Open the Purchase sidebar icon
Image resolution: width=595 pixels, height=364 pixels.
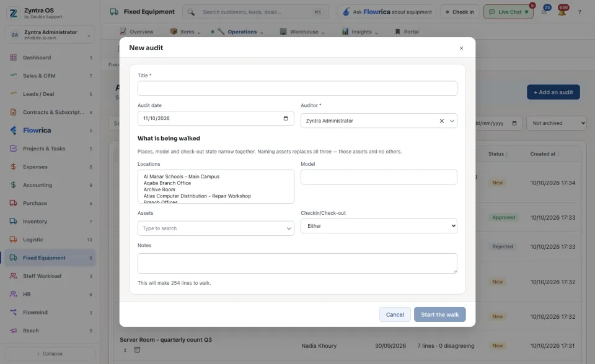point(13,203)
